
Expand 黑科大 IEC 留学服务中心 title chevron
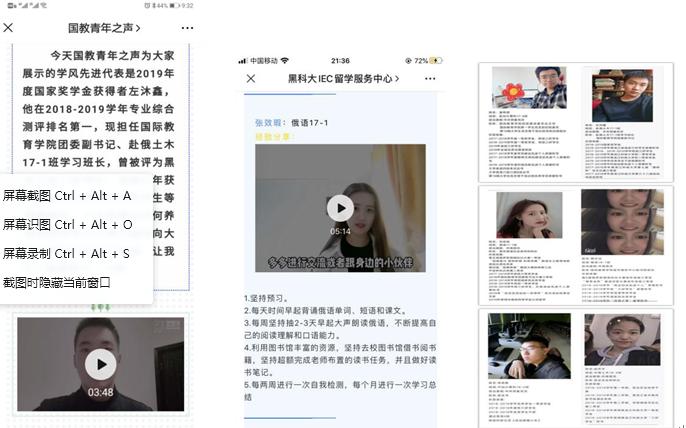click(x=397, y=78)
